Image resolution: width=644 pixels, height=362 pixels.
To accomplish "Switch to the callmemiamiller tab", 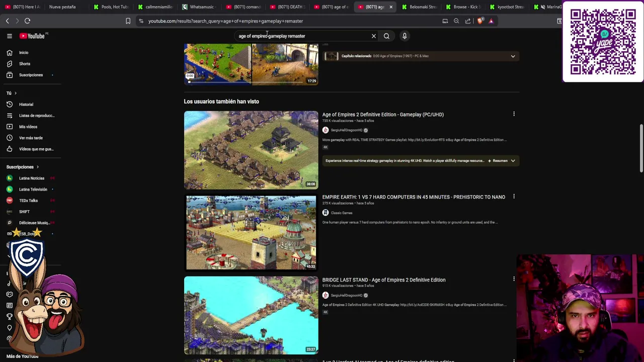I will (x=155, y=7).
